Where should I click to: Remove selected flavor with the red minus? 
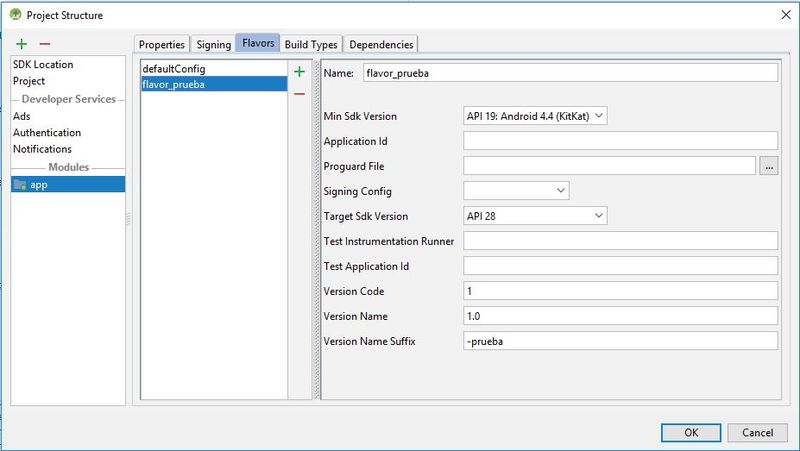(x=299, y=94)
